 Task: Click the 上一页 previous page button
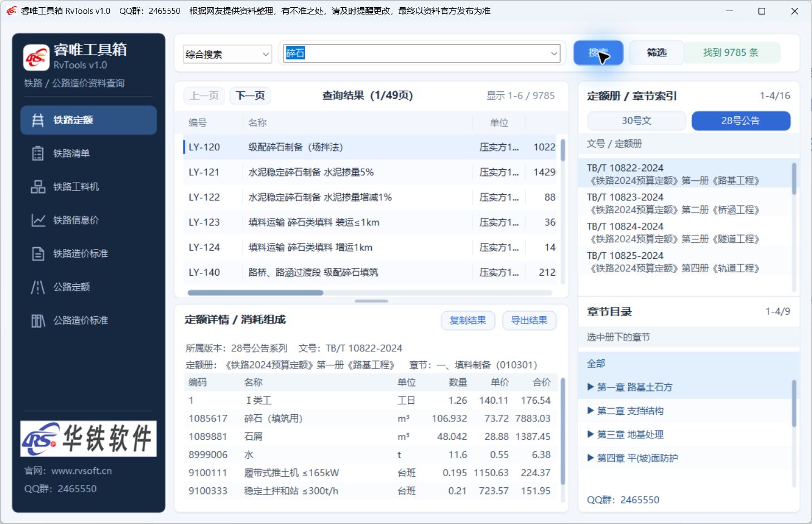(x=204, y=96)
